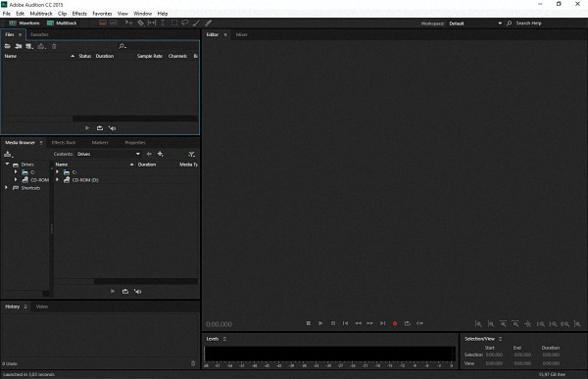Select the Move tool in toolbar
This screenshot has height=379, width=588.
(129, 23)
